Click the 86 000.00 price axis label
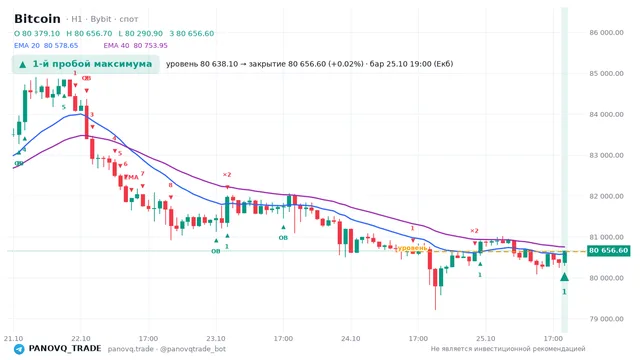This screenshot has height=360, width=640. pyautogui.click(x=607, y=33)
